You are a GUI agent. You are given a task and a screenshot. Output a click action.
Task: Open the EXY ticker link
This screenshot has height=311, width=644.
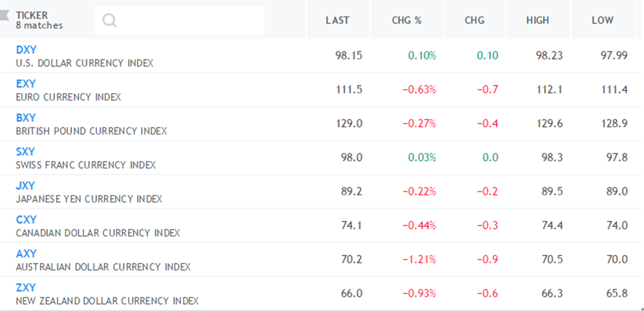pyautogui.click(x=26, y=84)
